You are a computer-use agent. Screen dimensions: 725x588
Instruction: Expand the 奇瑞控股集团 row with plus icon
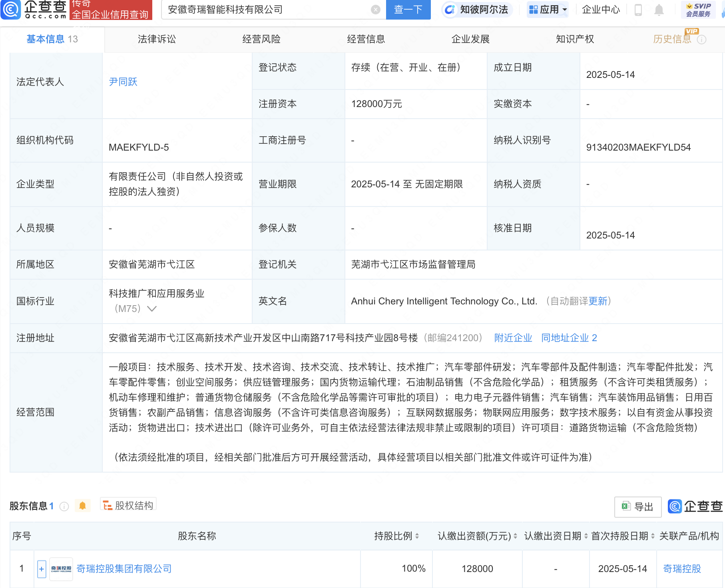click(x=42, y=569)
